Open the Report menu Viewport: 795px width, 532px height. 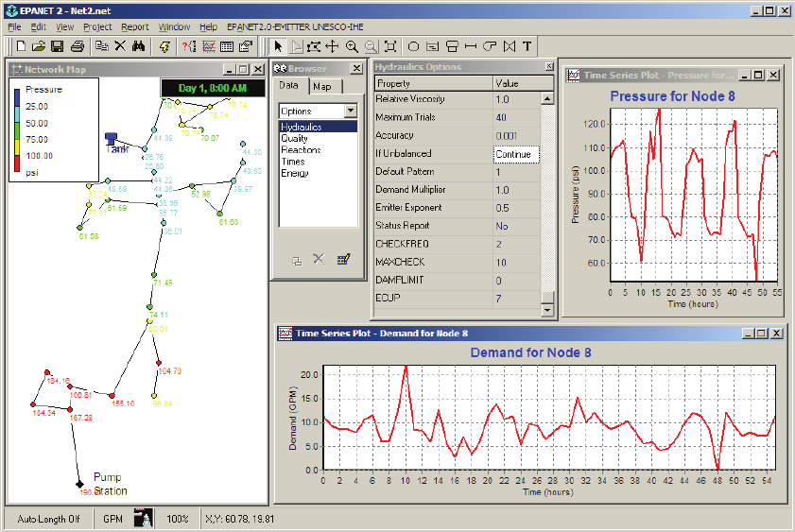pos(134,27)
